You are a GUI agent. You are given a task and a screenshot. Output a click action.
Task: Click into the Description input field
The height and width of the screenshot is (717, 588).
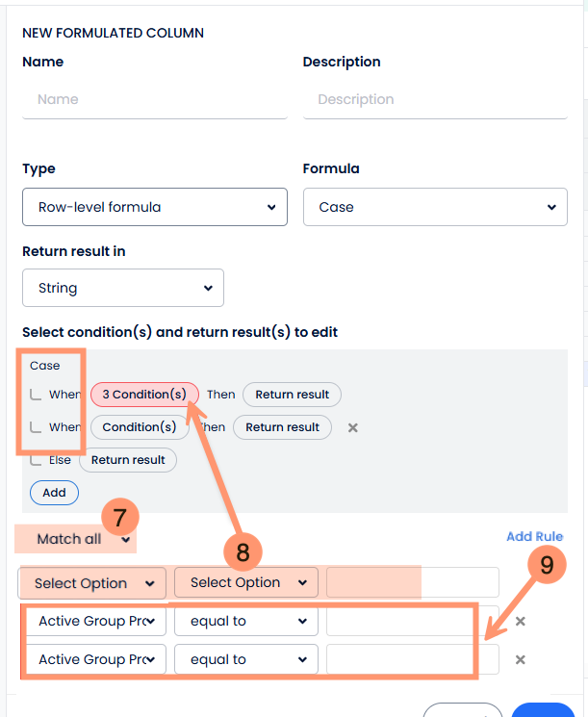[x=435, y=100]
